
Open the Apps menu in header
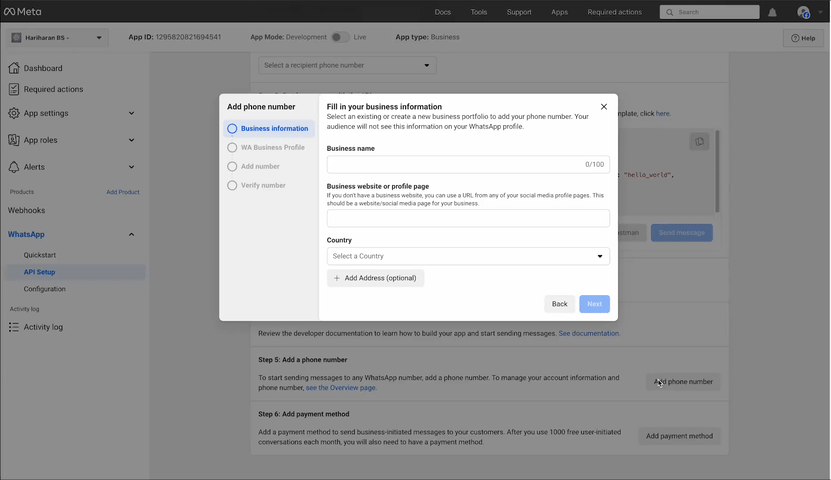[559, 12]
